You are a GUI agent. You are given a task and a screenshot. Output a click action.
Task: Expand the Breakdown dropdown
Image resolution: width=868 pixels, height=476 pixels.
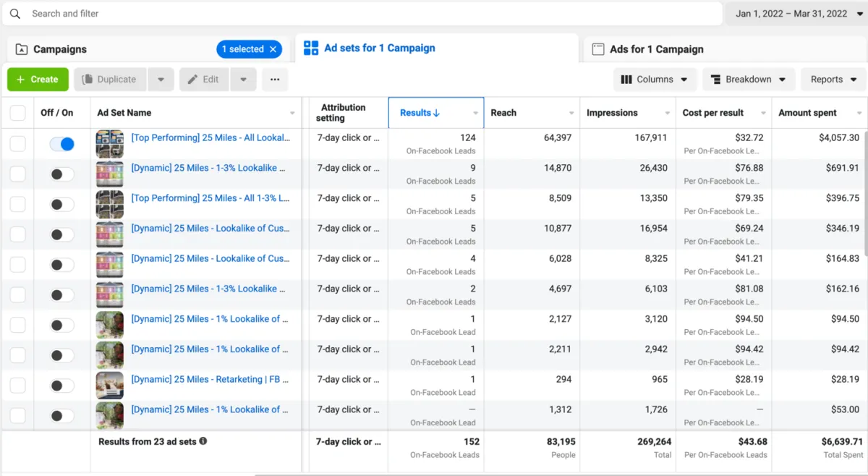(749, 80)
